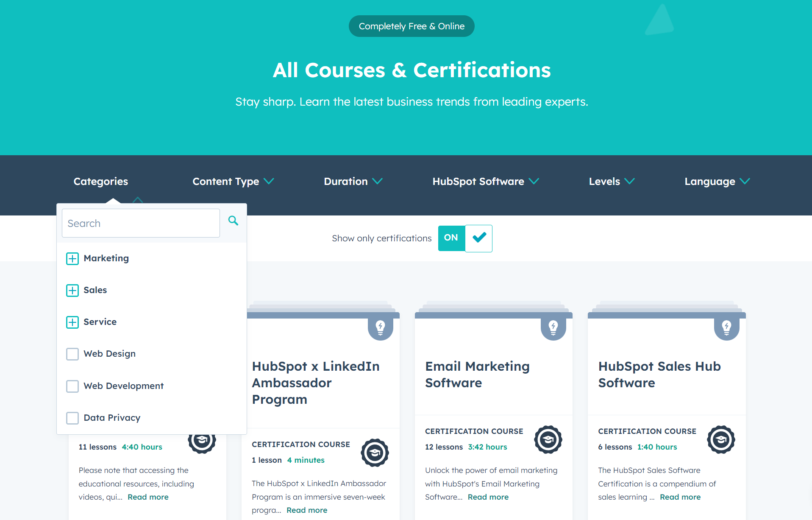Click the Categories search input field
Image resolution: width=812 pixels, height=520 pixels.
pos(141,223)
